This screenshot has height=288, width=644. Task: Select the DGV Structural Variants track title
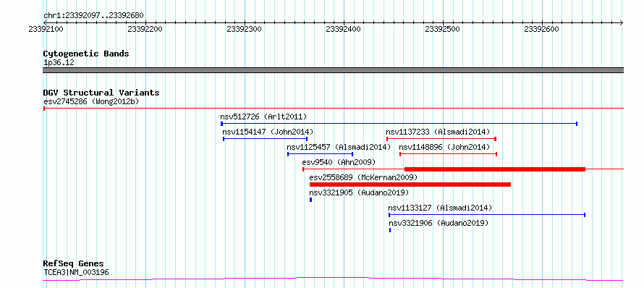[101, 93]
